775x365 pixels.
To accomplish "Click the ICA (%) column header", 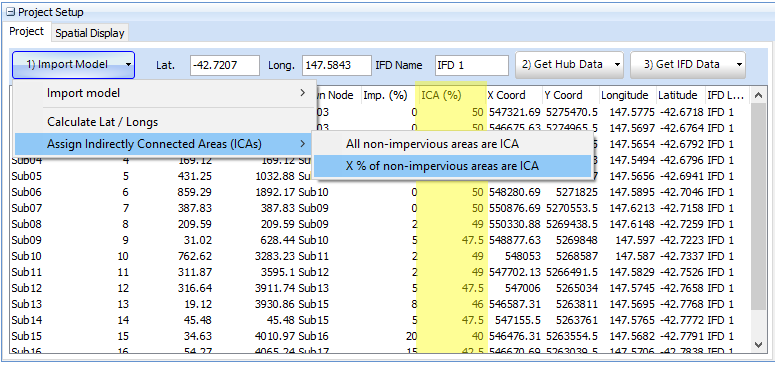I will coord(451,95).
